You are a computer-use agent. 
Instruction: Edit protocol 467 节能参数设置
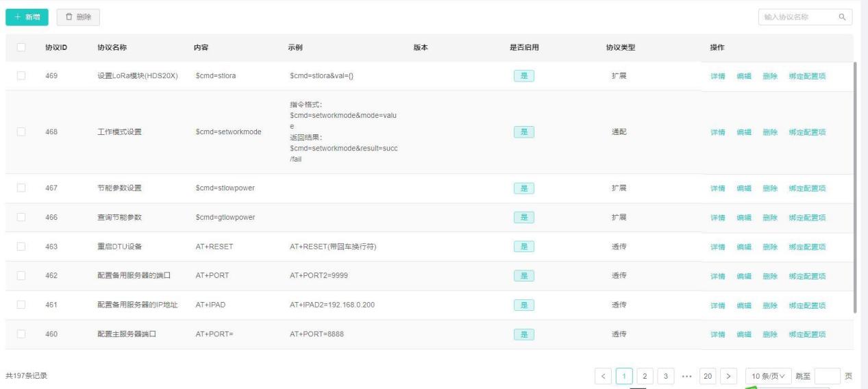coord(744,188)
